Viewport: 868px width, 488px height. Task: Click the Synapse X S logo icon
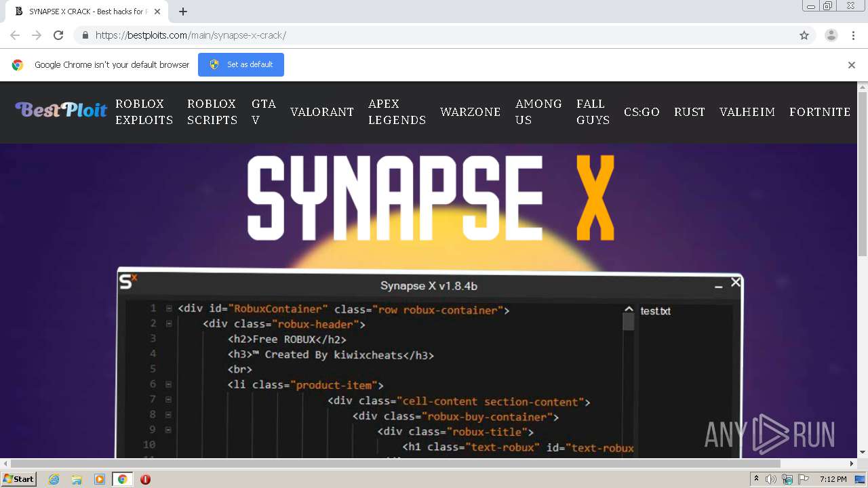pos(127,281)
